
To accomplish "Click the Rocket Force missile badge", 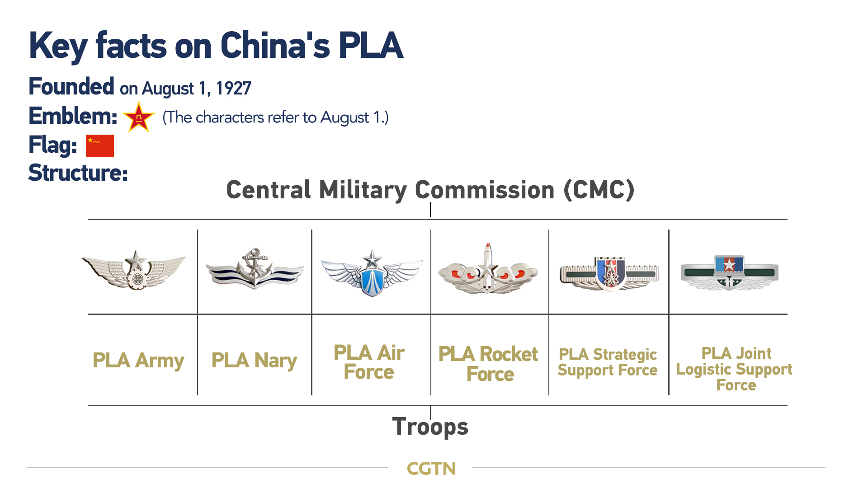I will tap(488, 269).
